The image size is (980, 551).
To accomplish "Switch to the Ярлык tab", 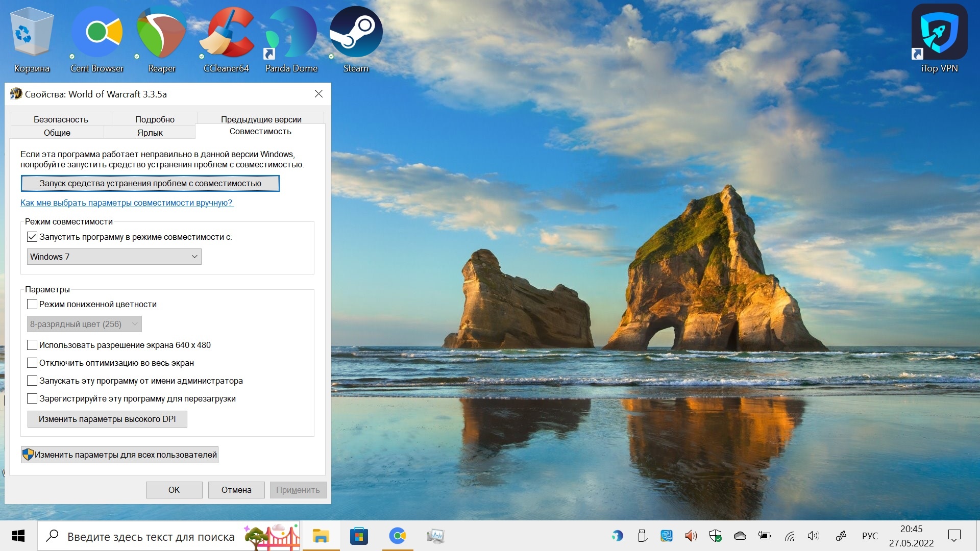I will pos(150,132).
